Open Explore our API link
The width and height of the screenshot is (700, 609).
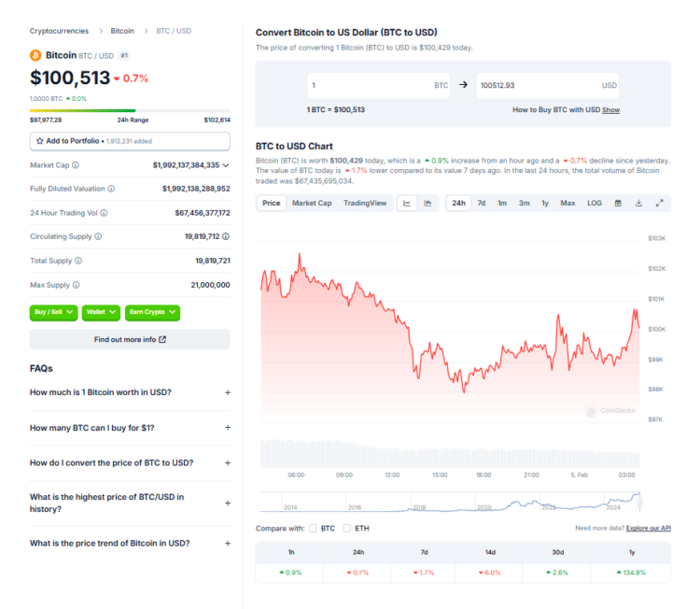pos(649,528)
